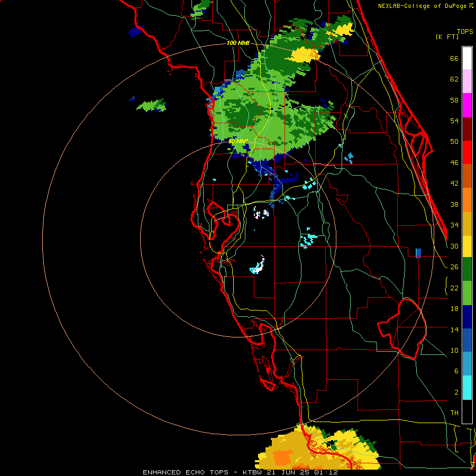Image resolution: width=476 pixels, height=476 pixels.
Task: Pick the cyan legend swatch
Action: point(467,388)
